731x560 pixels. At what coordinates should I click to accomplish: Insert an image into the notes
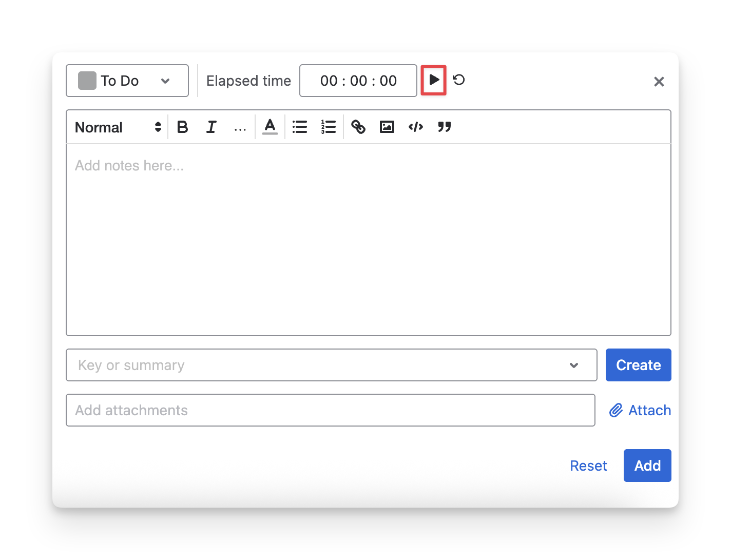click(x=387, y=127)
